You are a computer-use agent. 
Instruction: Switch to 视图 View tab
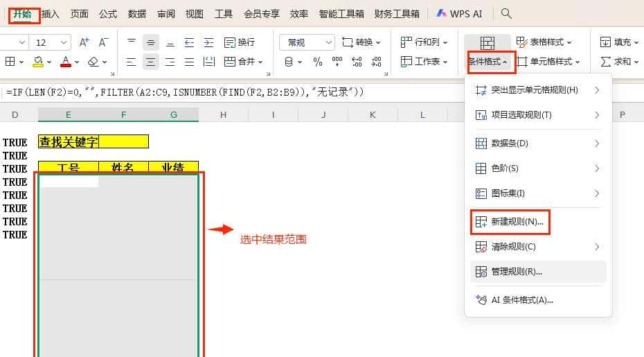(x=195, y=14)
